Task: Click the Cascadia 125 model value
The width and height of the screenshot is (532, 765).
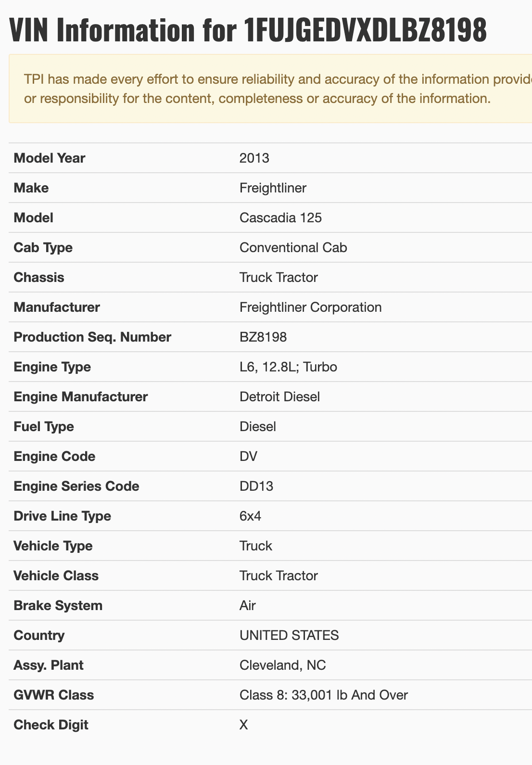Action: [280, 218]
